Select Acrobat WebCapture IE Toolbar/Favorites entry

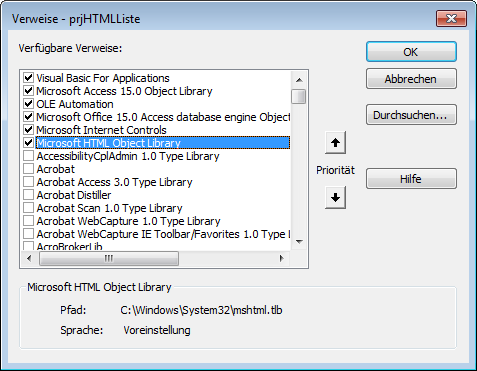tap(163, 234)
